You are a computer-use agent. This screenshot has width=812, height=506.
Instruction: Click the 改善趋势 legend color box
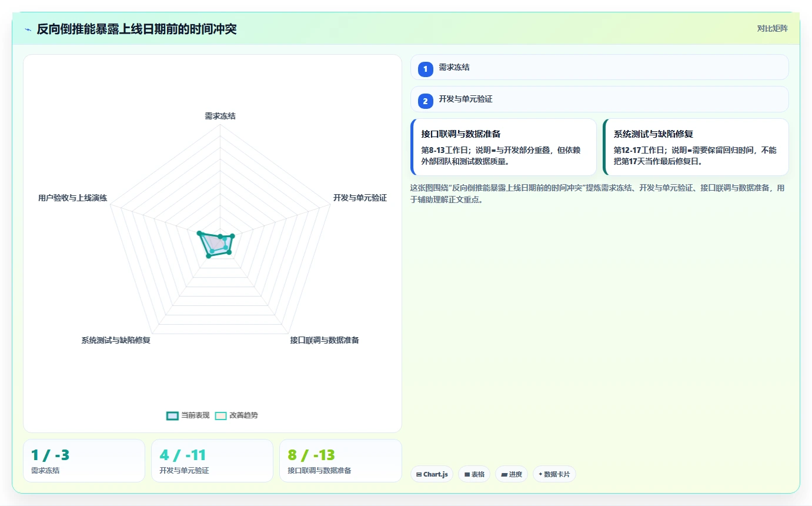coord(220,415)
